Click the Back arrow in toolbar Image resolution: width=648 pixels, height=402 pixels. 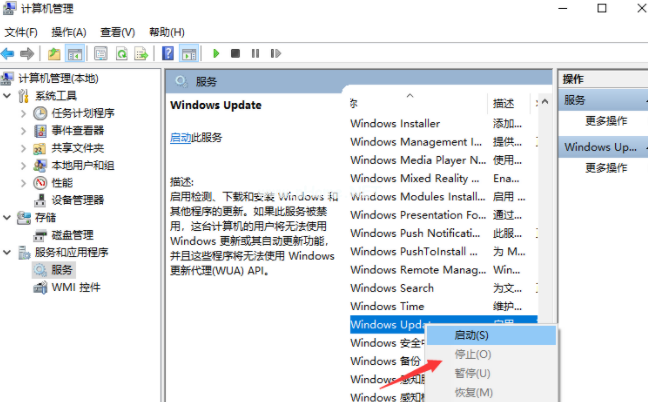pos(8,53)
